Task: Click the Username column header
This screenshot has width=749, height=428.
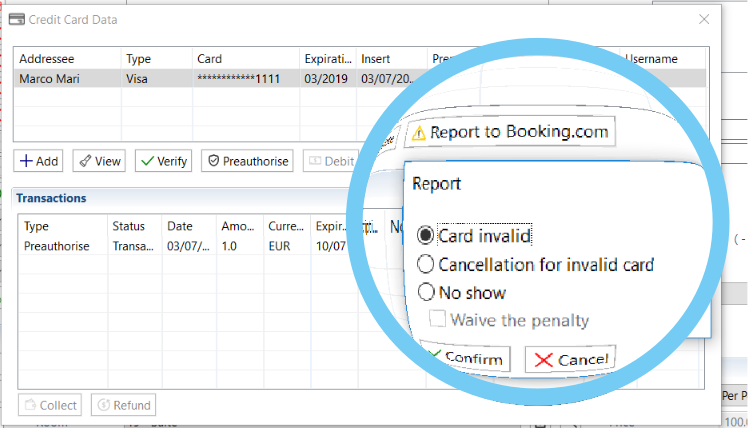Action: coord(663,59)
